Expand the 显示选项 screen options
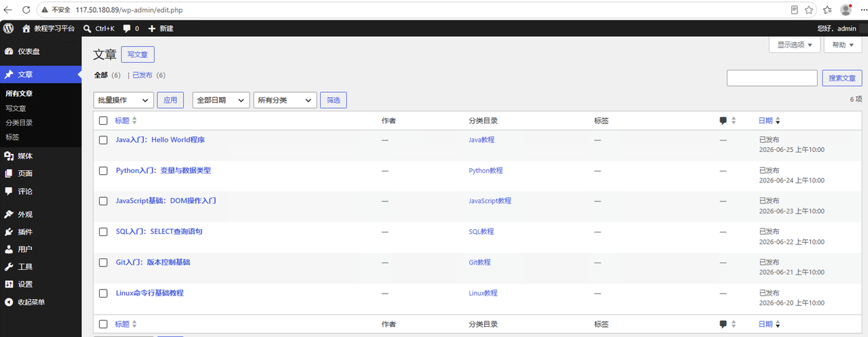Screen dimensions: 868x337 [795, 45]
